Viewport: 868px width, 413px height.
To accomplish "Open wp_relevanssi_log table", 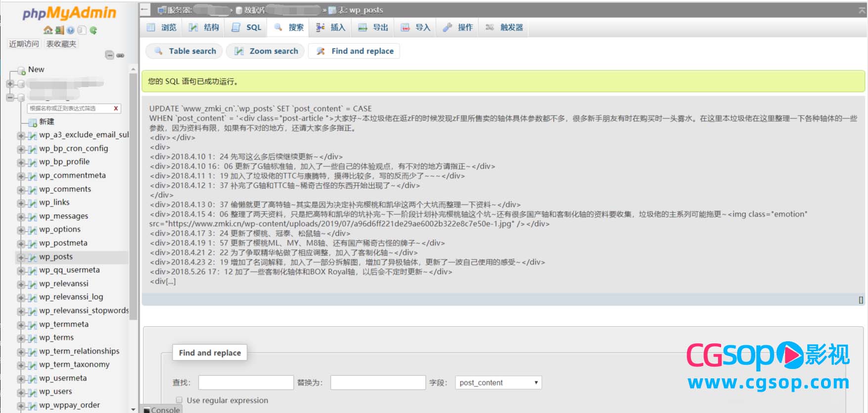I will (71, 297).
